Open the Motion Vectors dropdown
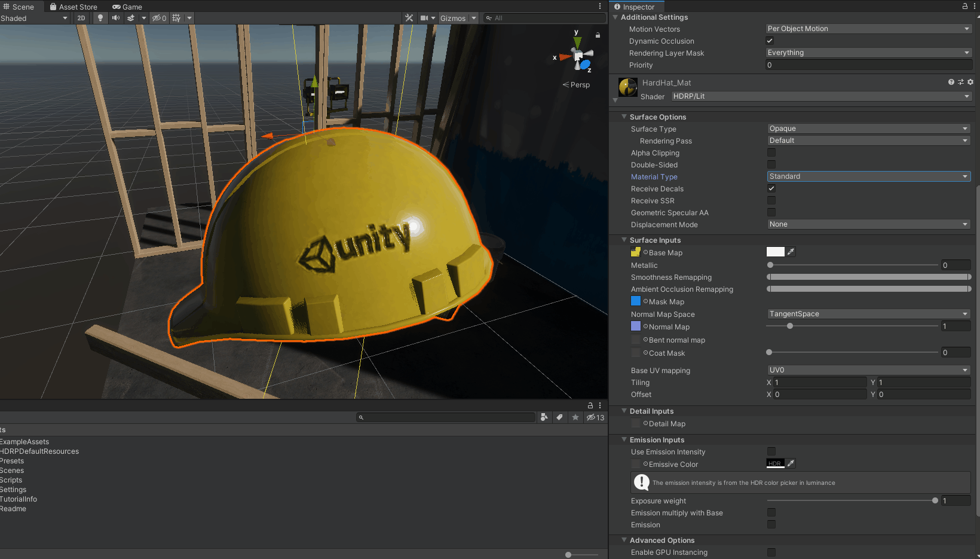The image size is (980, 559). click(x=869, y=29)
